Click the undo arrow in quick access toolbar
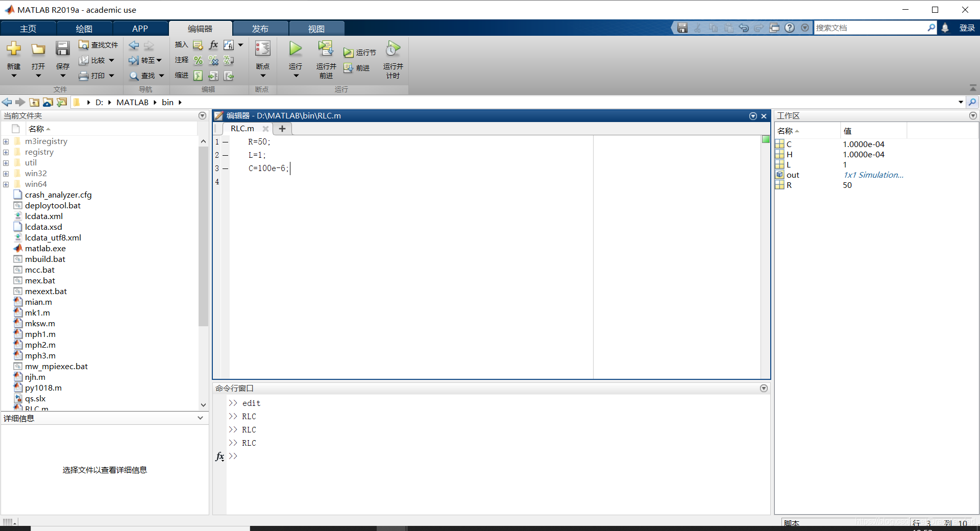The image size is (980, 531). pos(744,28)
